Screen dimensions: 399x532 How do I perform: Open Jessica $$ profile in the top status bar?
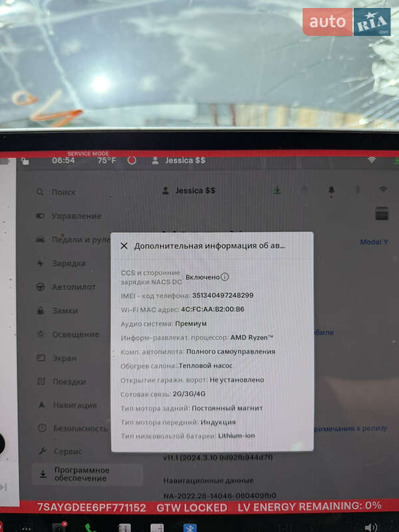(x=178, y=160)
